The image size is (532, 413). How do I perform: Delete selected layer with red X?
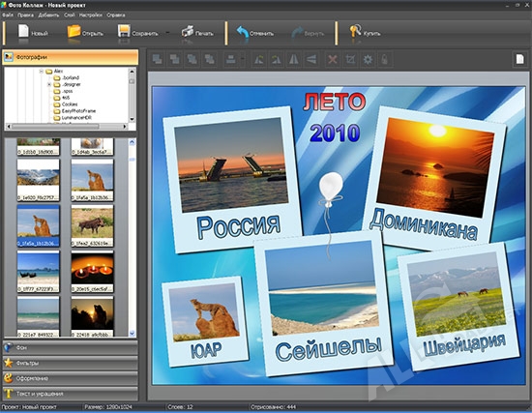(x=333, y=59)
